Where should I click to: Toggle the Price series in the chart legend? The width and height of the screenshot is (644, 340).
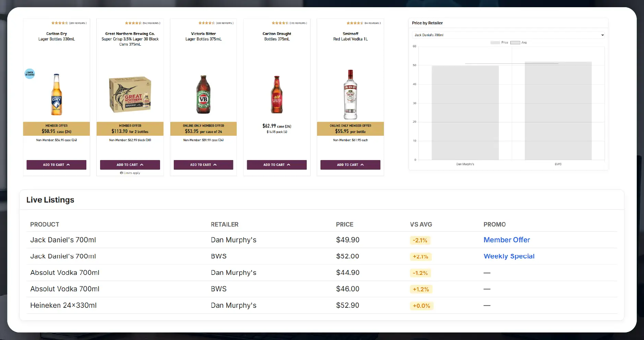[499, 42]
